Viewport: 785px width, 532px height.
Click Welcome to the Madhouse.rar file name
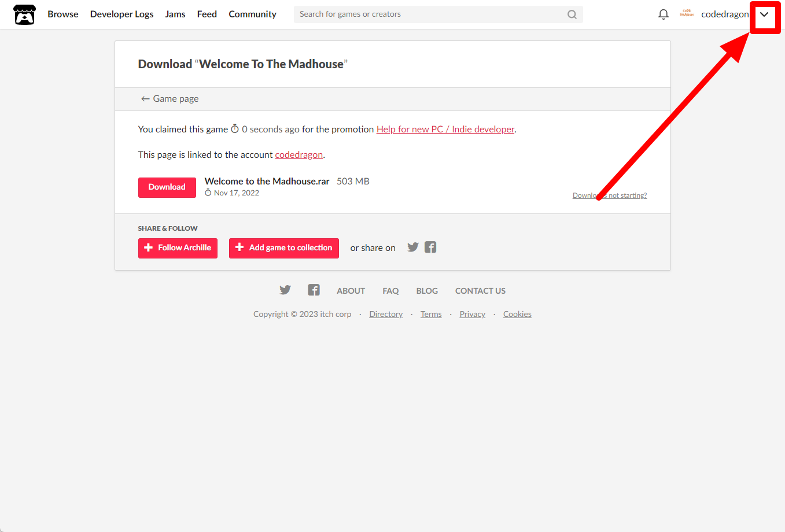(x=267, y=182)
